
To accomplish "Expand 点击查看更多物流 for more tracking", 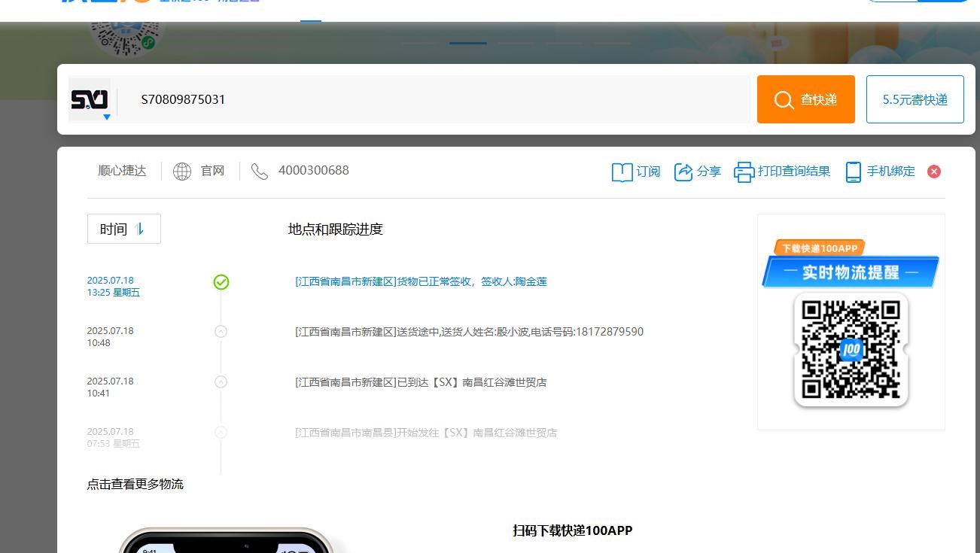I will click(x=135, y=485).
